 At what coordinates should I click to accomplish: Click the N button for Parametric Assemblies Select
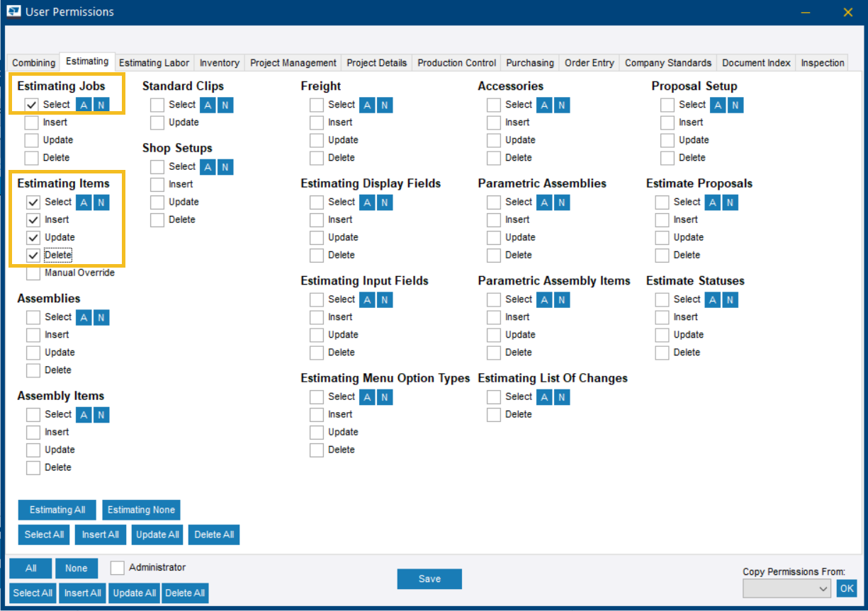pos(562,202)
